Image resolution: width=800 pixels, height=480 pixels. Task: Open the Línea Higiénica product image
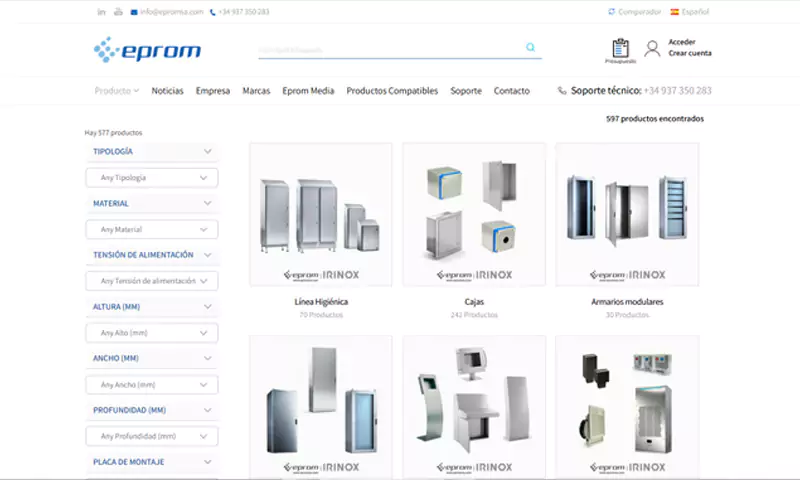321,214
